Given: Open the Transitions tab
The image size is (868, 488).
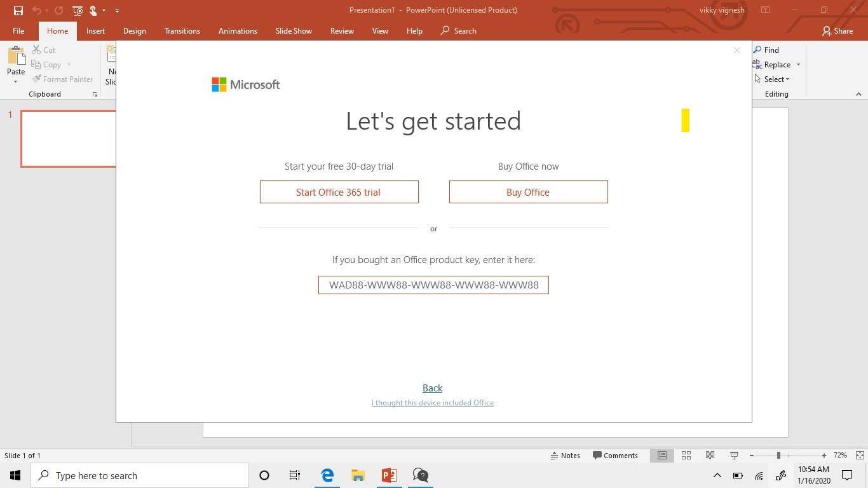Looking at the screenshot, I should point(182,30).
